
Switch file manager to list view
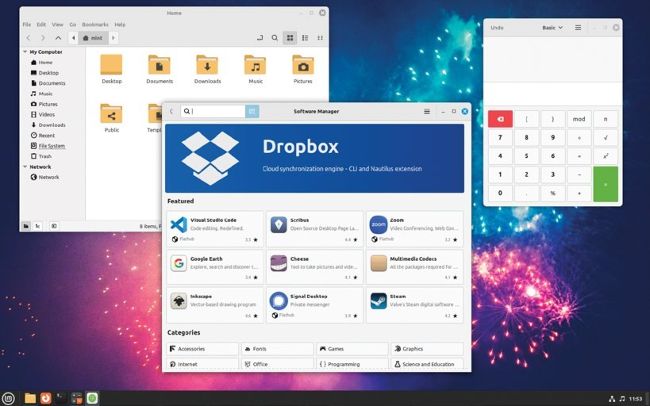(x=305, y=38)
